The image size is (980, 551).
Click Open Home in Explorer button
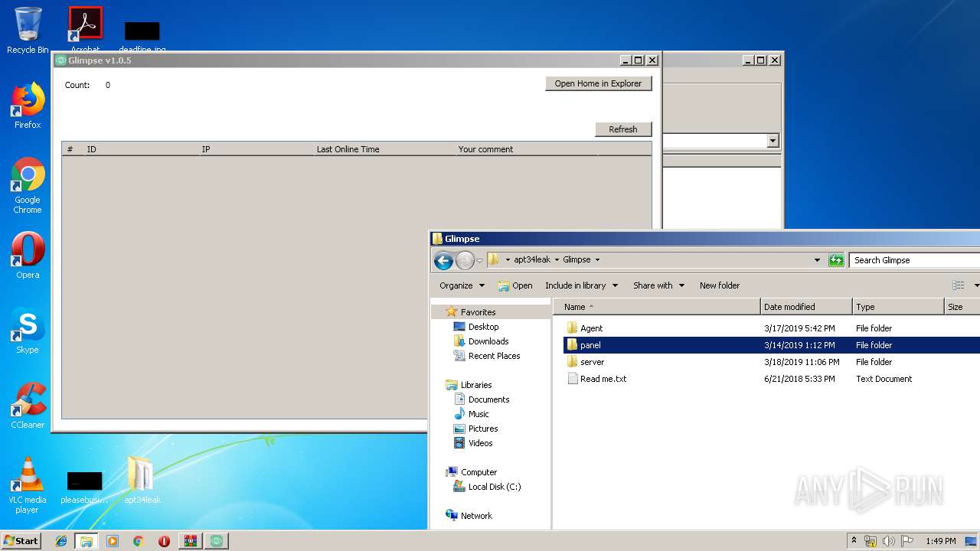(598, 83)
